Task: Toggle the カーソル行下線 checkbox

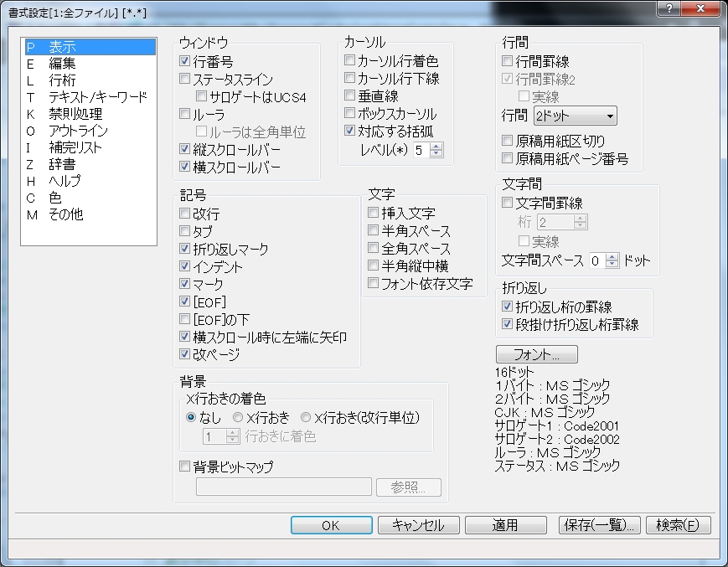Action: [350, 79]
